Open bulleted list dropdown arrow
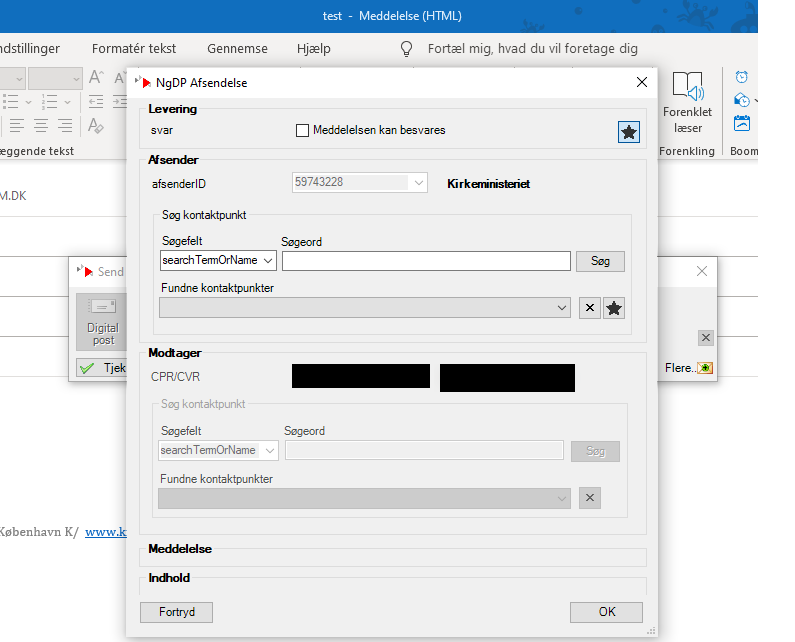 (28, 102)
